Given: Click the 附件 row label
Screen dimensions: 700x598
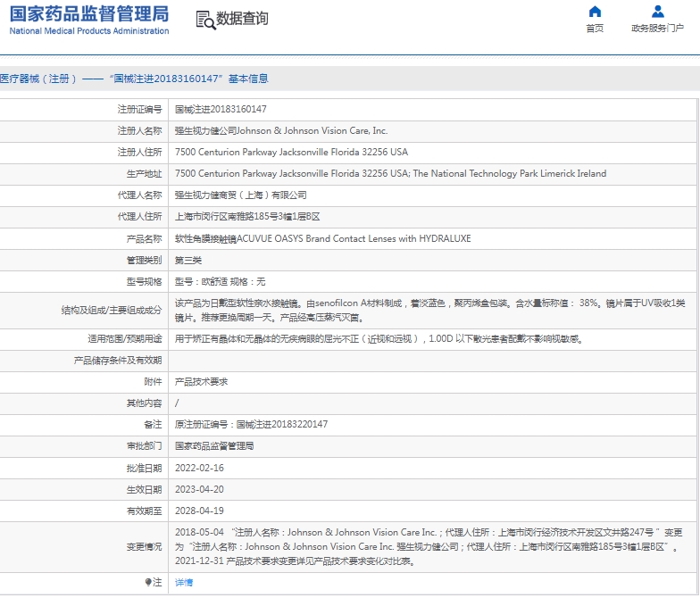Looking at the screenshot, I should click(154, 382).
